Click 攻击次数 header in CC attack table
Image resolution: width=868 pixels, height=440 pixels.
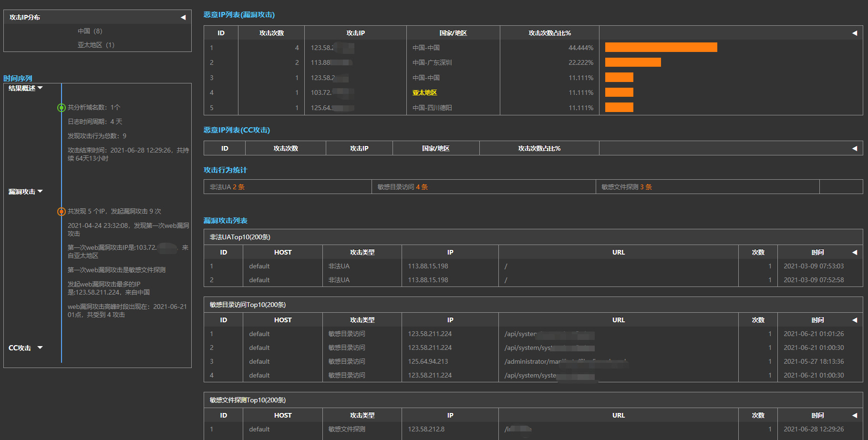[x=286, y=148]
